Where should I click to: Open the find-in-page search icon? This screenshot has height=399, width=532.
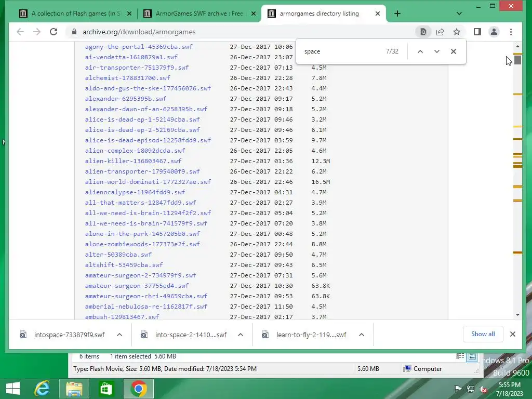423,32
